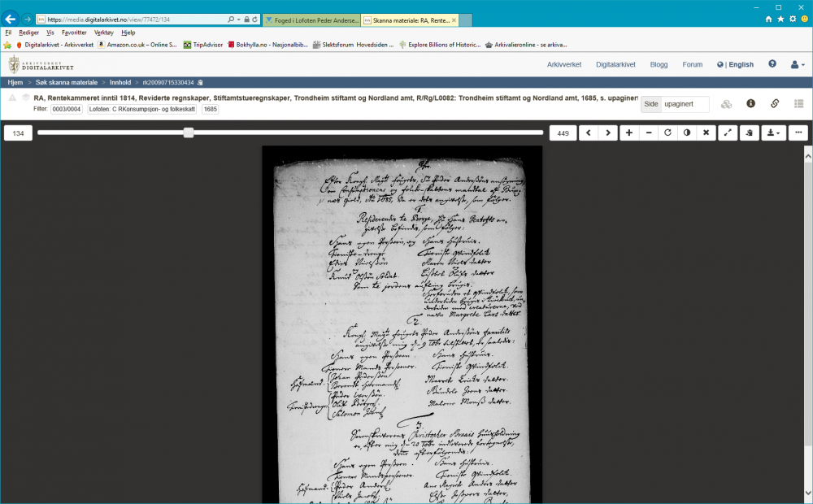Toggle image contrast inversion

687,133
